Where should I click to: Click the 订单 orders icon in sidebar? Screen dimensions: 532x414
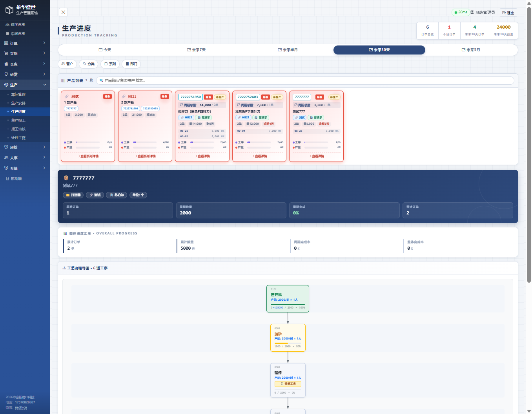pos(6,43)
